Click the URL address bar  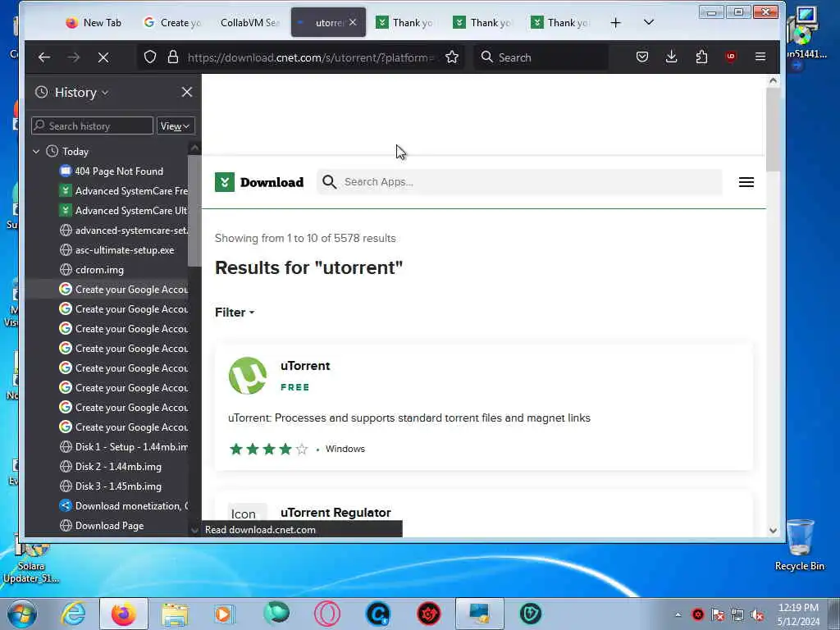click(x=311, y=57)
